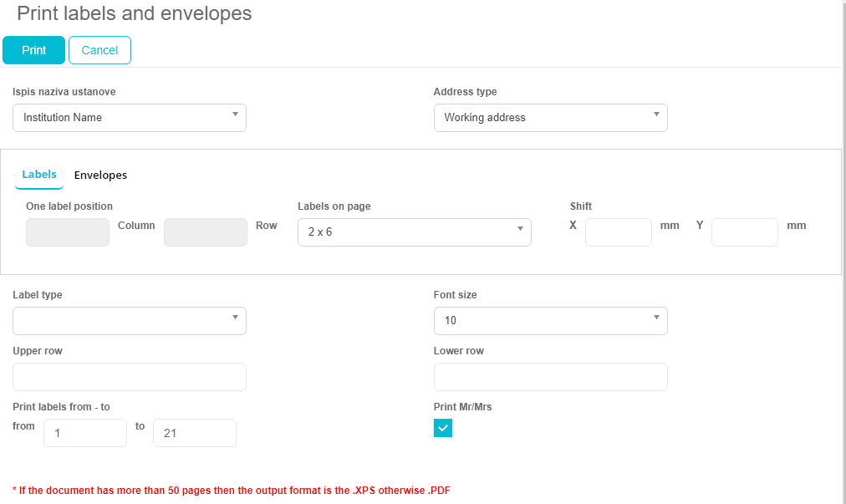The image size is (846, 504).
Task: Click the Shift Y input field
Action: coord(744,232)
